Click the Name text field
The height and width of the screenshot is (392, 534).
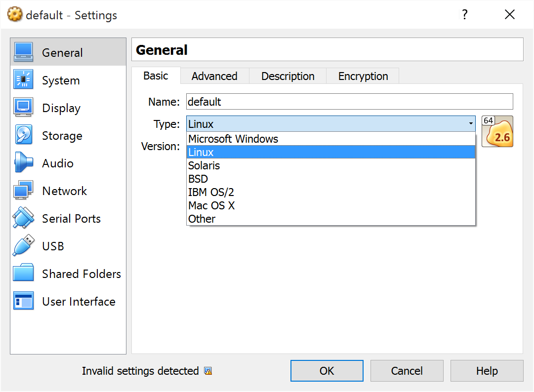pyautogui.click(x=349, y=102)
